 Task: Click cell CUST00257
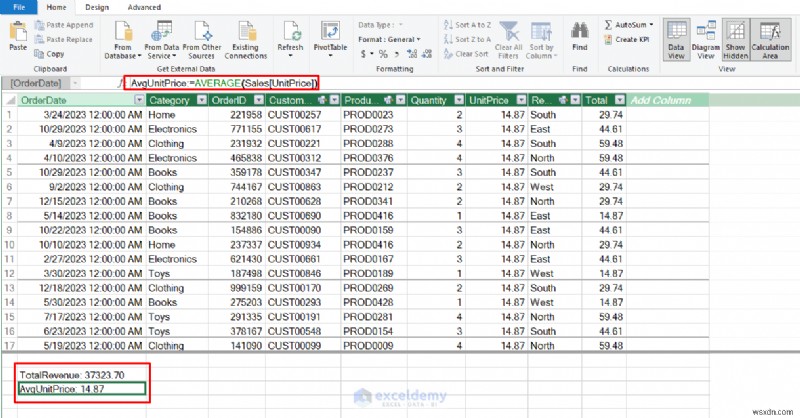[x=303, y=115]
